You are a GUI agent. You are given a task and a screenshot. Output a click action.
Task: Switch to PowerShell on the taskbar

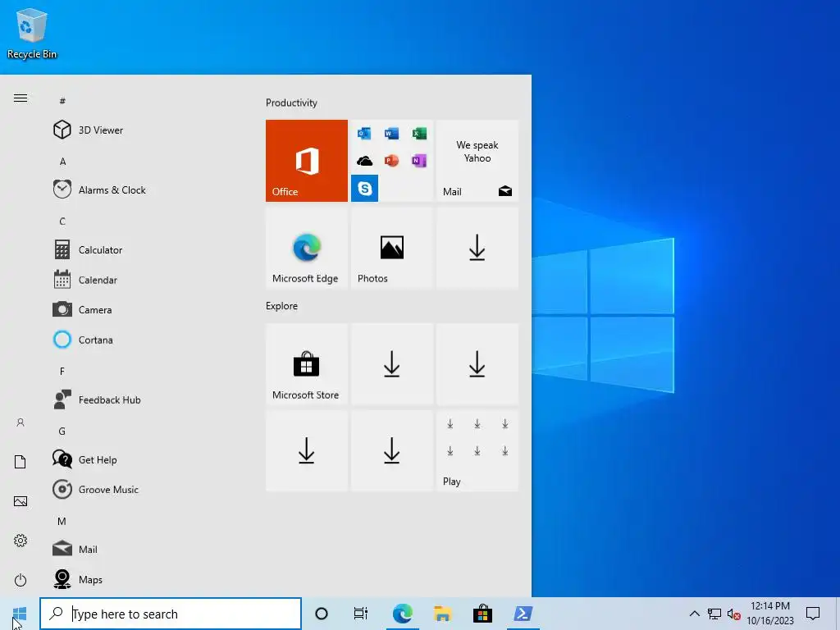coord(523,614)
